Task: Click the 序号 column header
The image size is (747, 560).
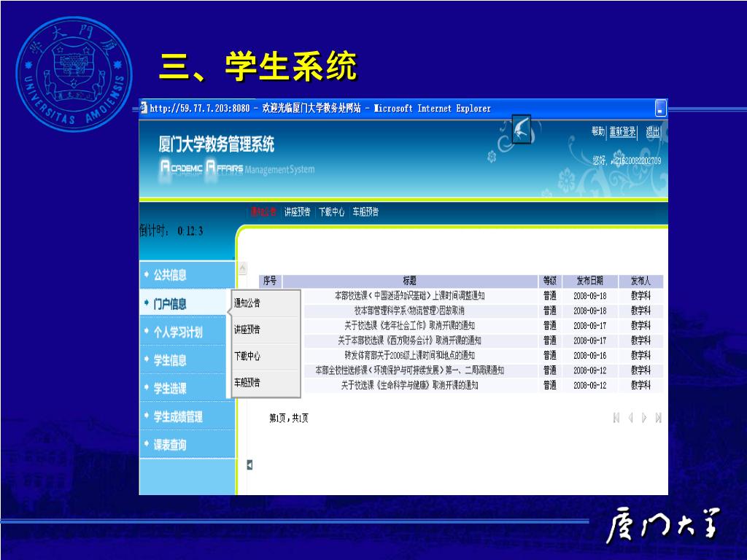Action: coord(270,281)
